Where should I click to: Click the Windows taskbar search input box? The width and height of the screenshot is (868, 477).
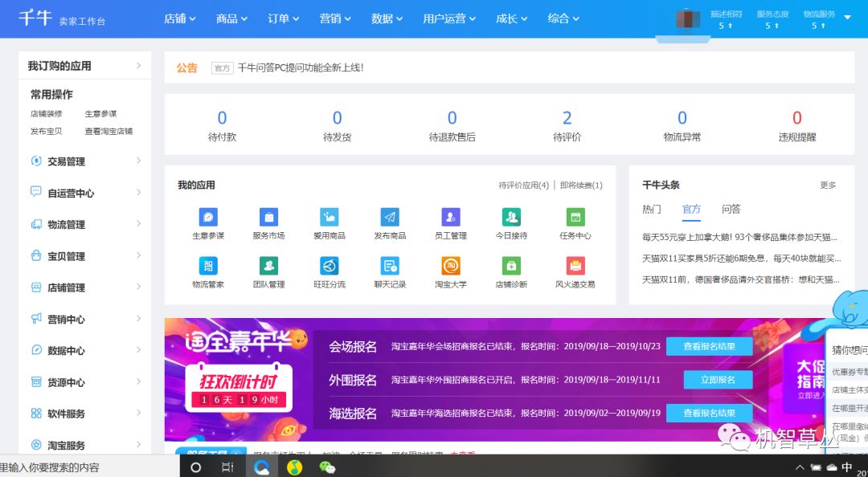[x=90, y=467]
